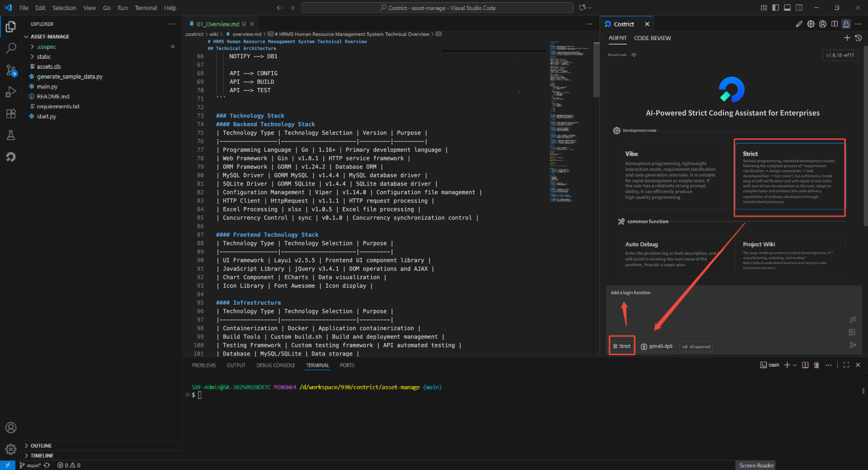
Task: Expand the .cospec folder
Action: coord(47,47)
